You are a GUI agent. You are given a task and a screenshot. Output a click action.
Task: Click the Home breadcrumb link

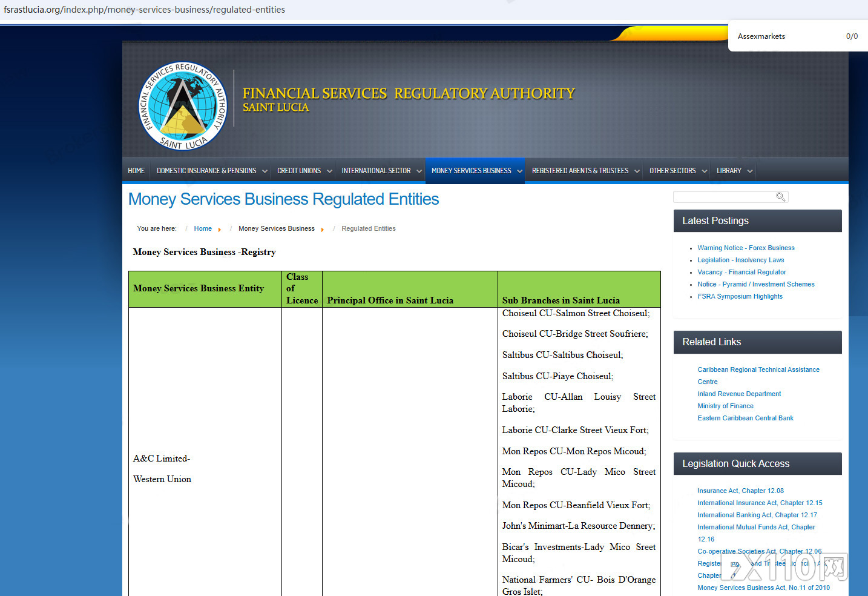pos(203,228)
